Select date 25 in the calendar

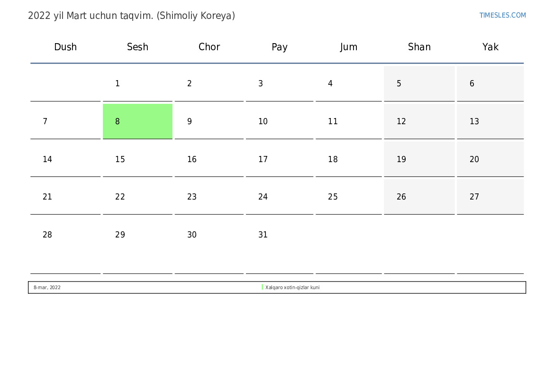coord(349,197)
